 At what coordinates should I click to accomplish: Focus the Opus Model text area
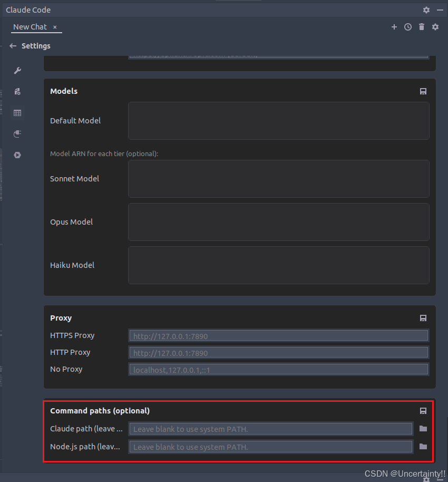(278, 222)
